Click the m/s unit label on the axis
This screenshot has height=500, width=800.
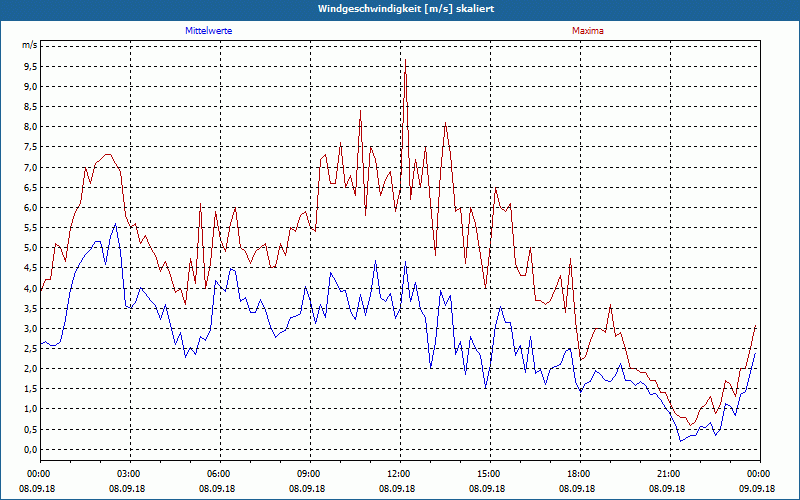(x=30, y=45)
